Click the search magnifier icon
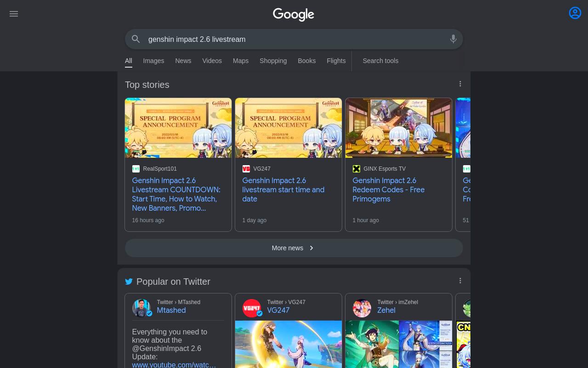This screenshot has height=368, width=588. 136,39
